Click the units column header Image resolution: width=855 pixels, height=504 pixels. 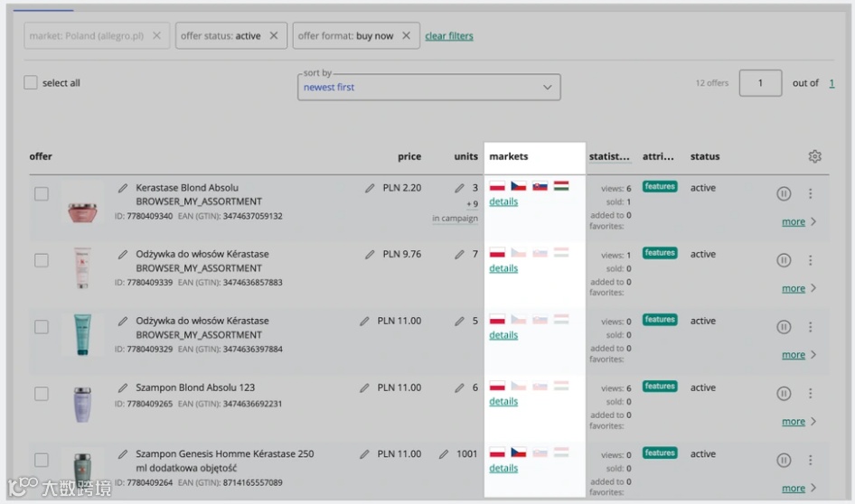[x=465, y=156]
